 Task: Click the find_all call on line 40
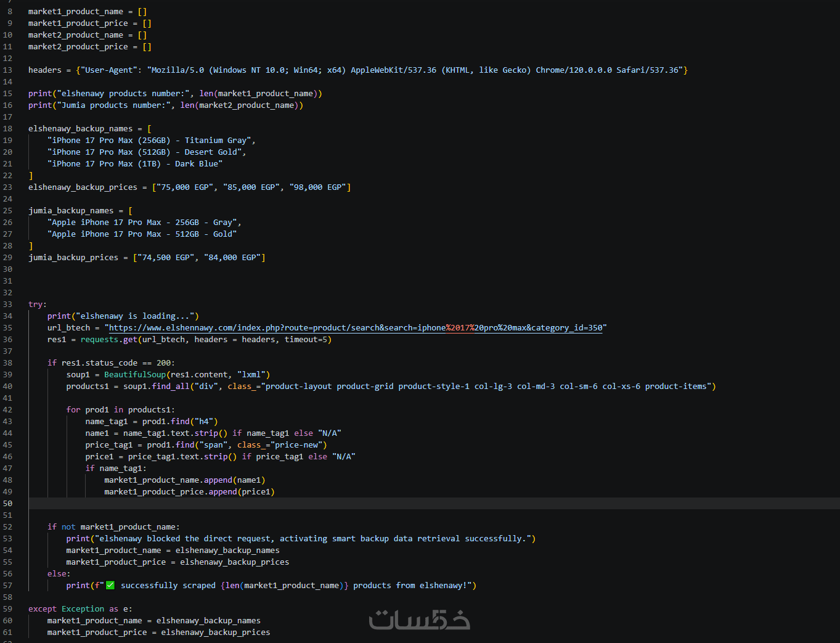(171, 387)
